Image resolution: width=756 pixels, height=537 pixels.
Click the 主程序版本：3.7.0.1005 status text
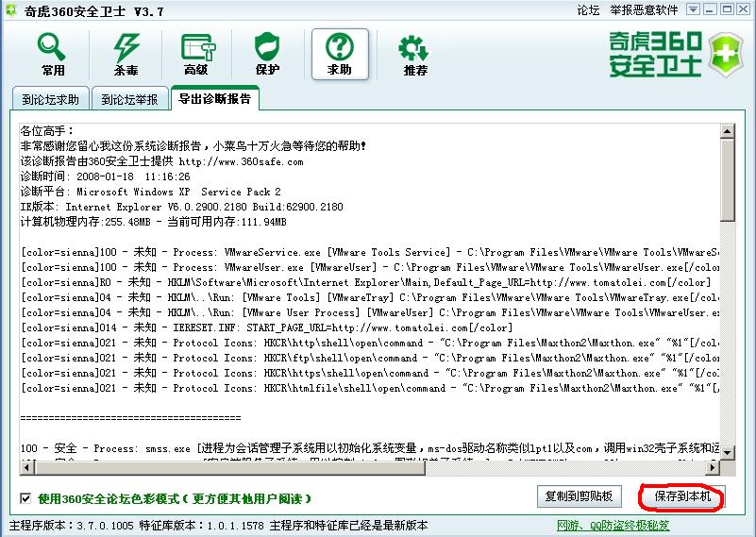[x=73, y=526]
